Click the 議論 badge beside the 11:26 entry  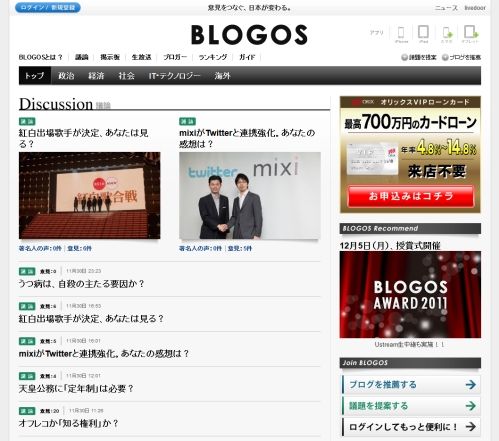[27, 411]
